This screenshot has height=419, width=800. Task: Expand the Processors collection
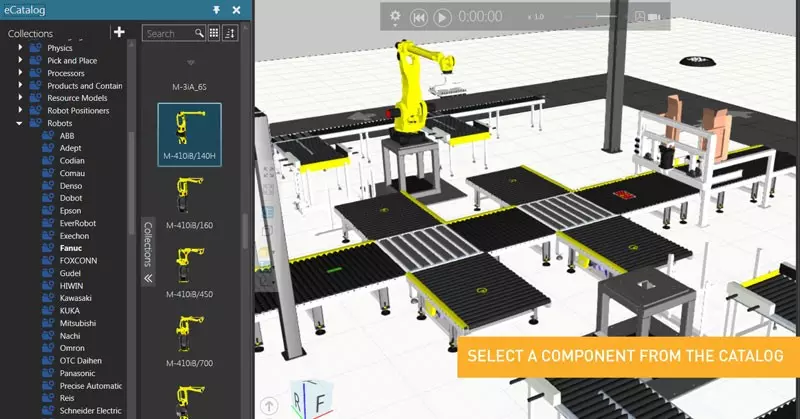20,73
